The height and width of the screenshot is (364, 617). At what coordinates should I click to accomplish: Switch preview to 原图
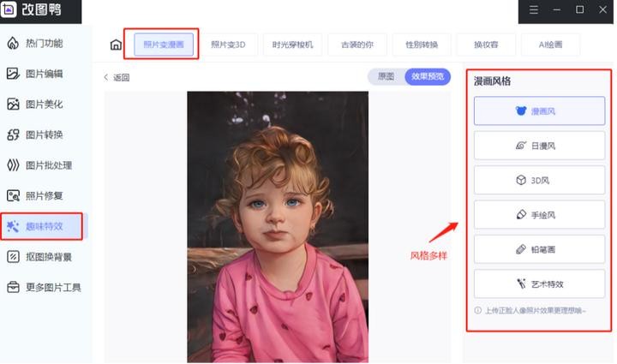coord(386,76)
